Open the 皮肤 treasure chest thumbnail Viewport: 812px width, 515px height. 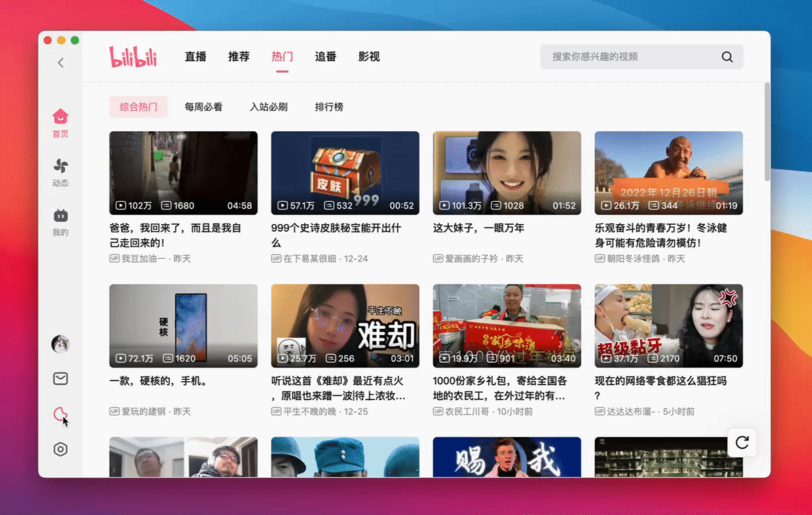345,173
